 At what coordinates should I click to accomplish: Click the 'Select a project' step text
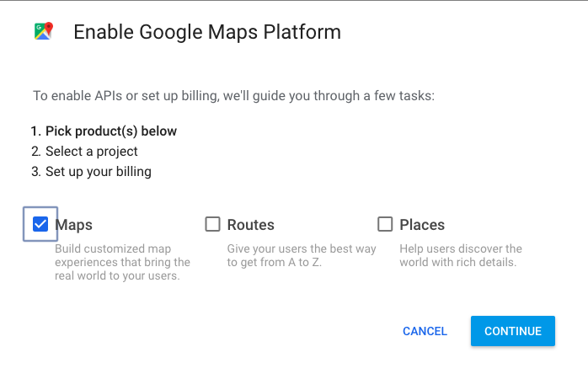(92, 152)
